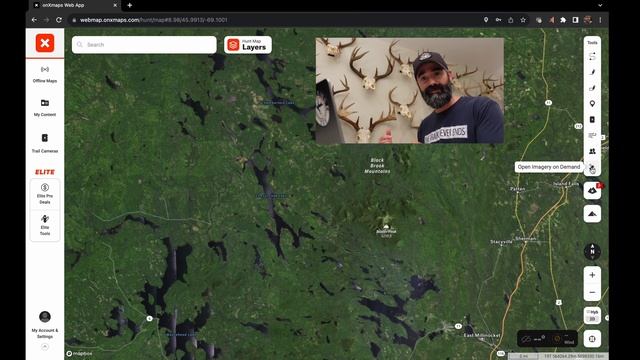Click location permission icon in address bar
640x360 pixels.
click(x=486, y=20)
